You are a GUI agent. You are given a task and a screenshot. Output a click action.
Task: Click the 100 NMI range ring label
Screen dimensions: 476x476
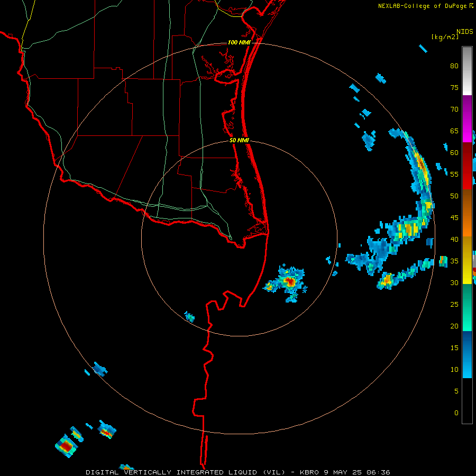click(239, 42)
